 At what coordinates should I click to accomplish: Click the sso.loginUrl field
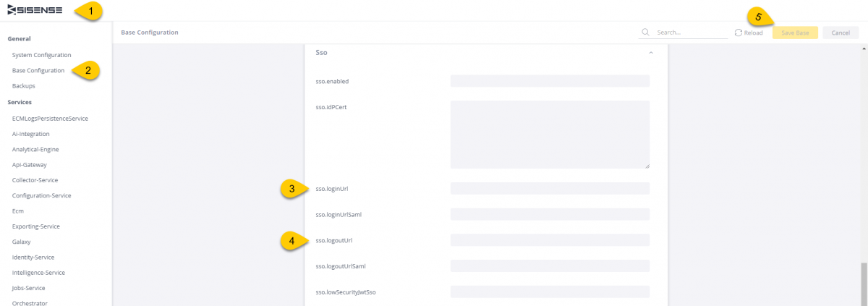point(549,189)
